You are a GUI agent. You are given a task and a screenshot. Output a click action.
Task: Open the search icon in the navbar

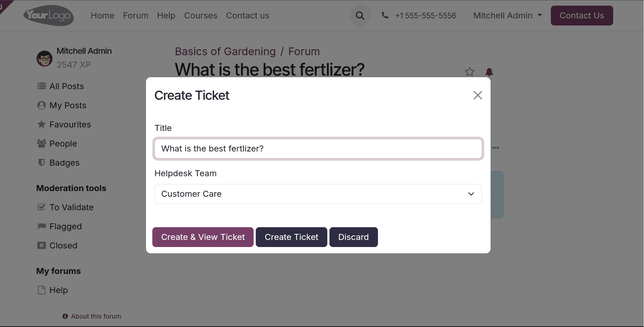(x=360, y=16)
